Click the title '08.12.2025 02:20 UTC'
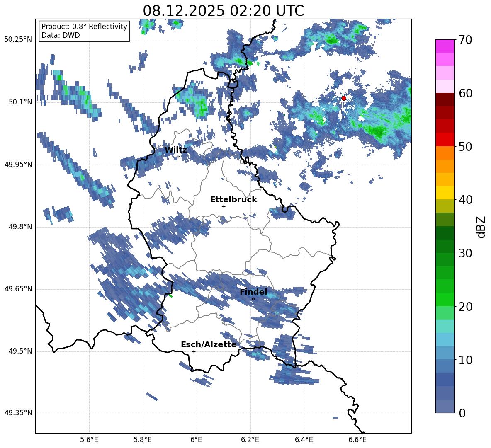Image resolution: width=491 pixels, height=448 pixels. pyautogui.click(x=223, y=11)
